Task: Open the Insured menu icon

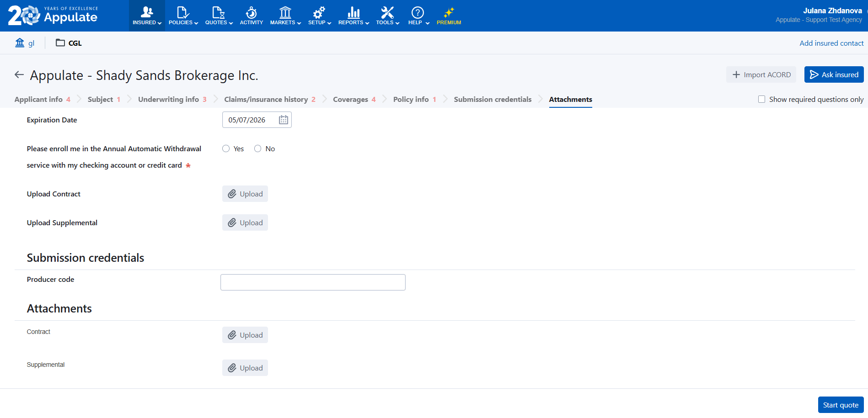Action: click(x=147, y=12)
